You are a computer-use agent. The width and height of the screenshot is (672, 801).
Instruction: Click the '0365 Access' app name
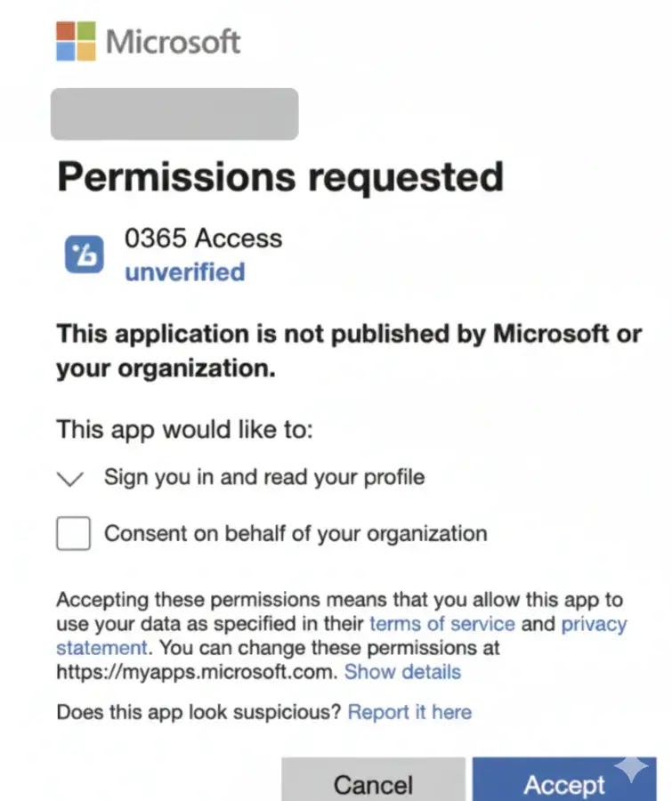203,239
